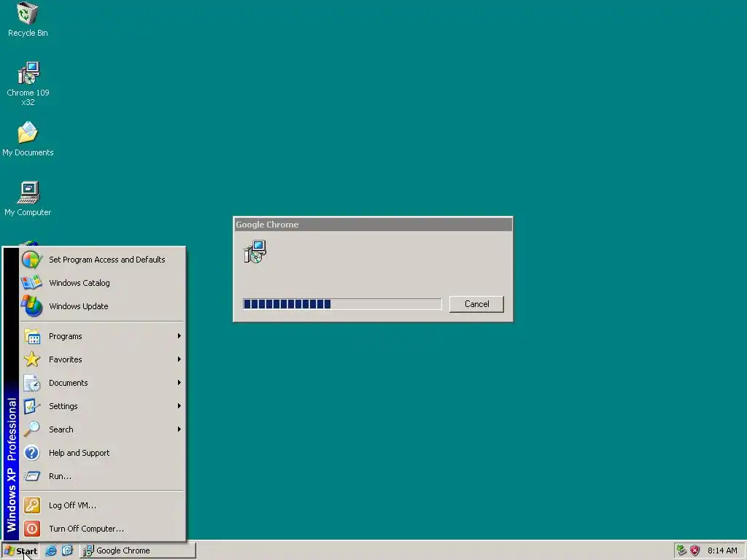The image size is (747, 560).
Task: Click the red security shield tray icon
Action: point(695,551)
